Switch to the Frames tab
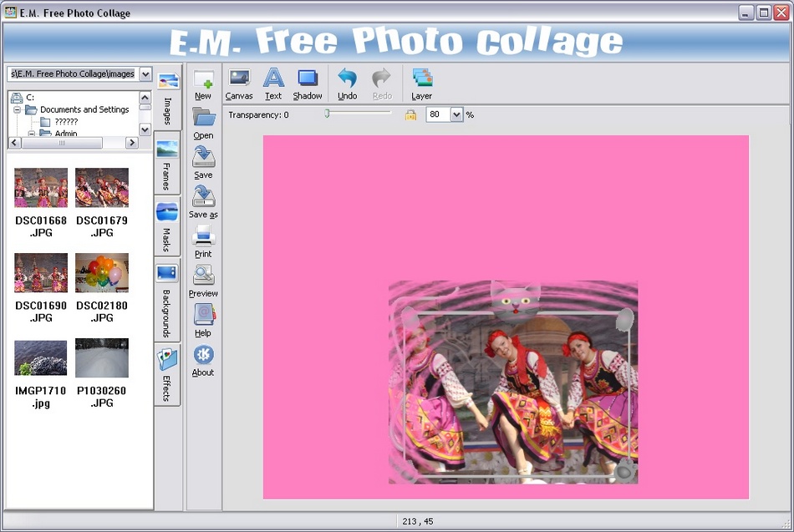This screenshot has height=532, width=794. [x=168, y=163]
